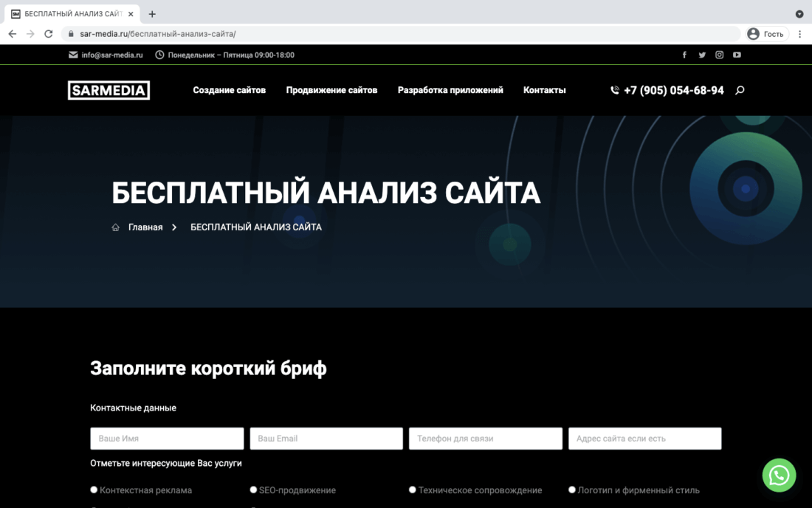Open Chrome three-dot menu

[799, 34]
